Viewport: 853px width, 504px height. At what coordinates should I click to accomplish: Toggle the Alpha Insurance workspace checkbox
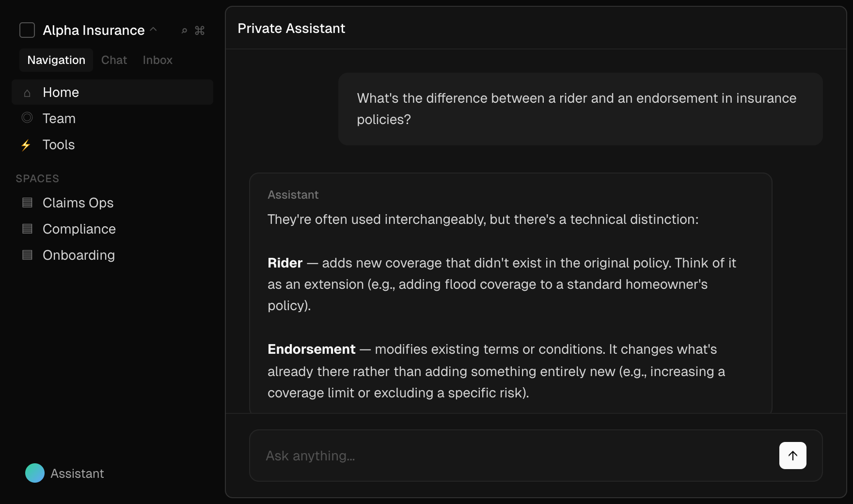[x=27, y=30]
